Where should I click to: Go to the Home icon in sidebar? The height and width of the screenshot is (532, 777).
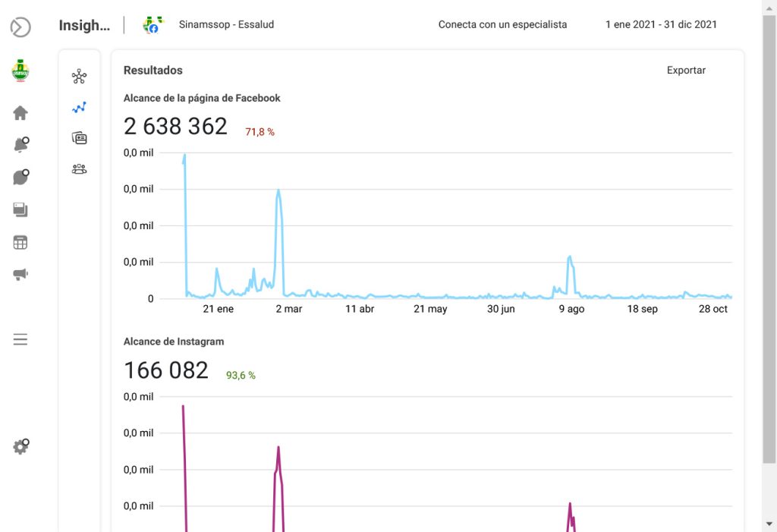(20, 113)
